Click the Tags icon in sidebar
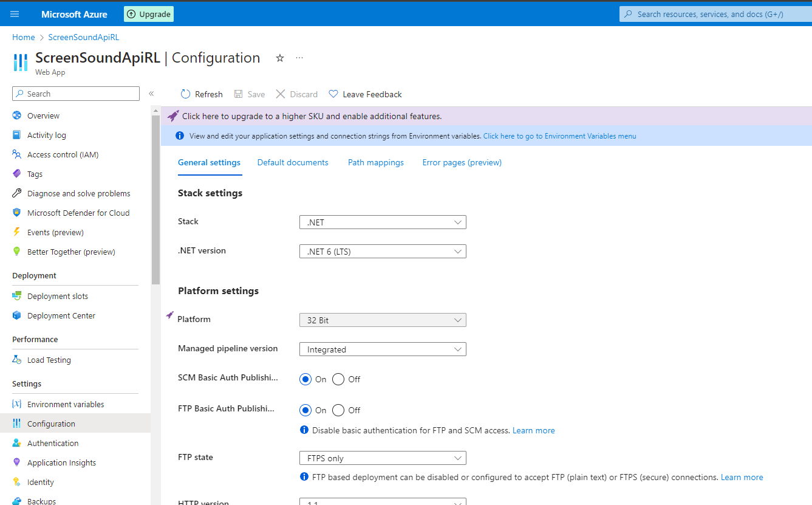This screenshot has width=812, height=505. tap(16, 174)
